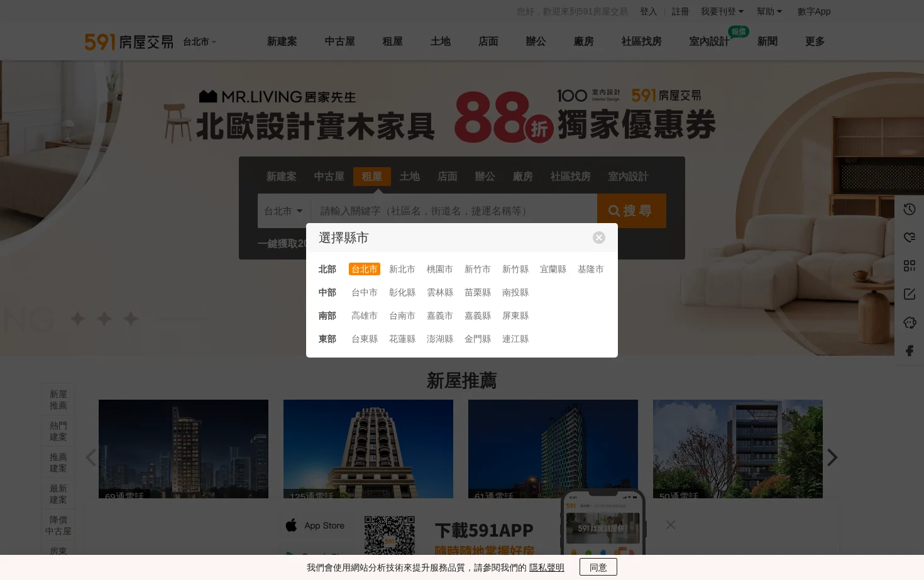Image resolution: width=924 pixels, height=580 pixels.
Task: Open 新建案 in top navigation
Action: pos(282,41)
